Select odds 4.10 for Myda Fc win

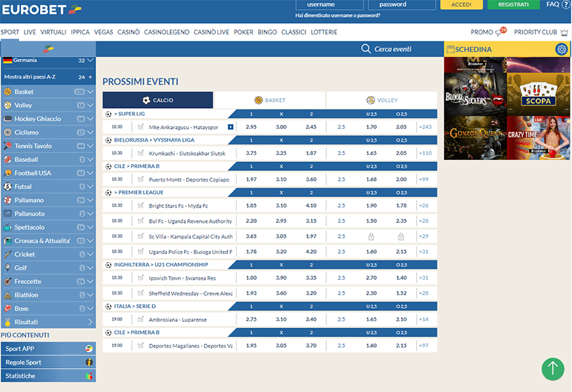pyautogui.click(x=311, y=205)
